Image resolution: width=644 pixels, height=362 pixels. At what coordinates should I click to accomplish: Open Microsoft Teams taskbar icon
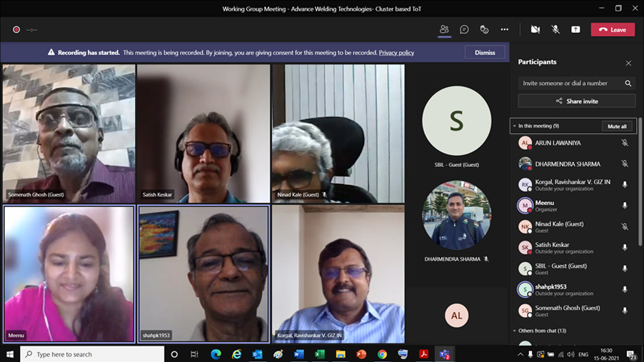coord(445,354)
